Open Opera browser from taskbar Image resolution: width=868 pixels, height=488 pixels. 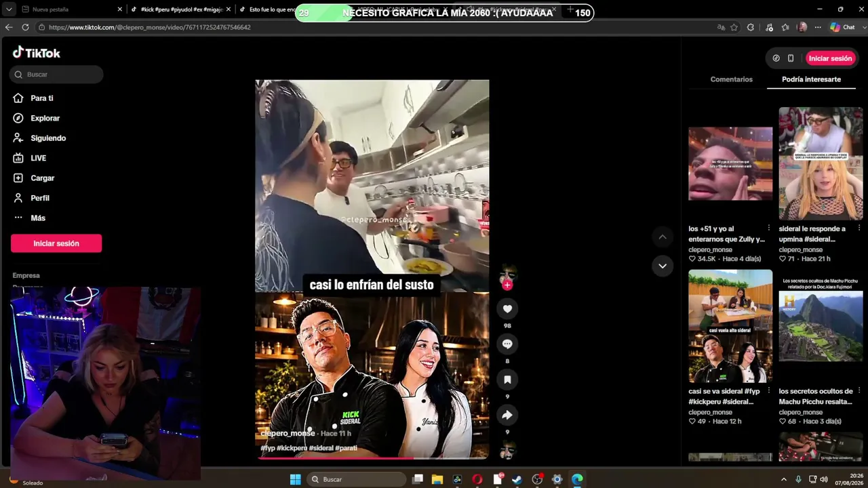(x=477, y=479)
